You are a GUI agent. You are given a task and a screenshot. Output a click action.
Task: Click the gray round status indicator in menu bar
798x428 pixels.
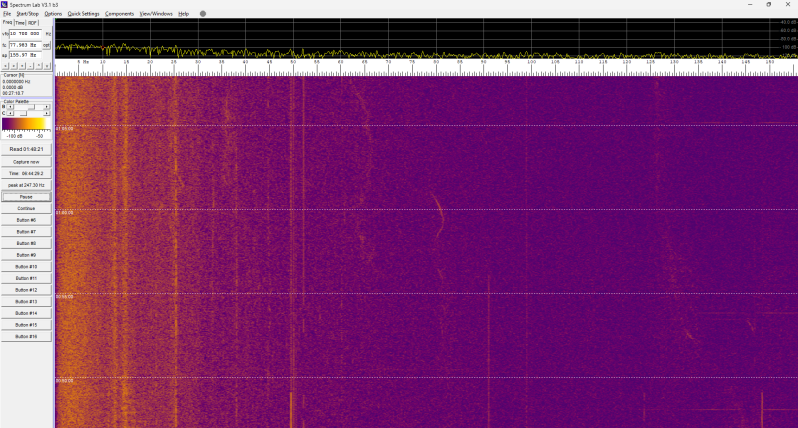pyautogui.click(x=203, y=14)
